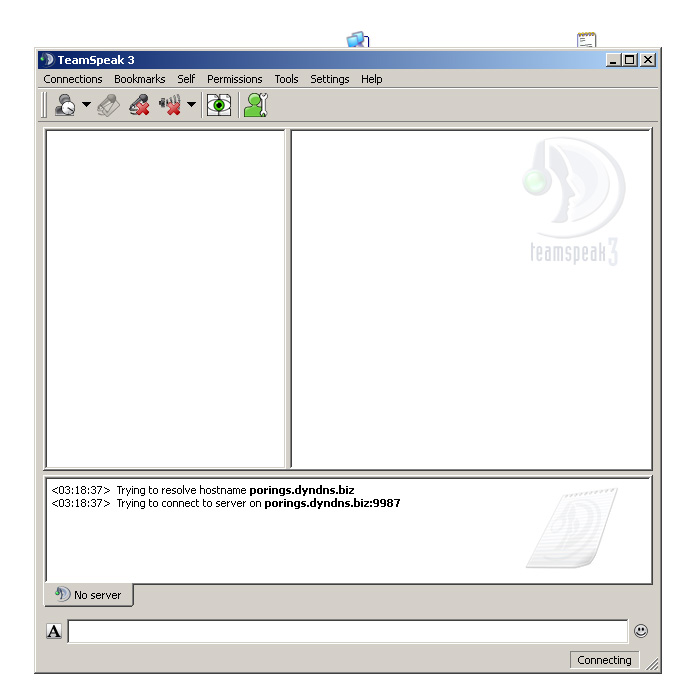Open the Self menu

click(x=186, y=79)
